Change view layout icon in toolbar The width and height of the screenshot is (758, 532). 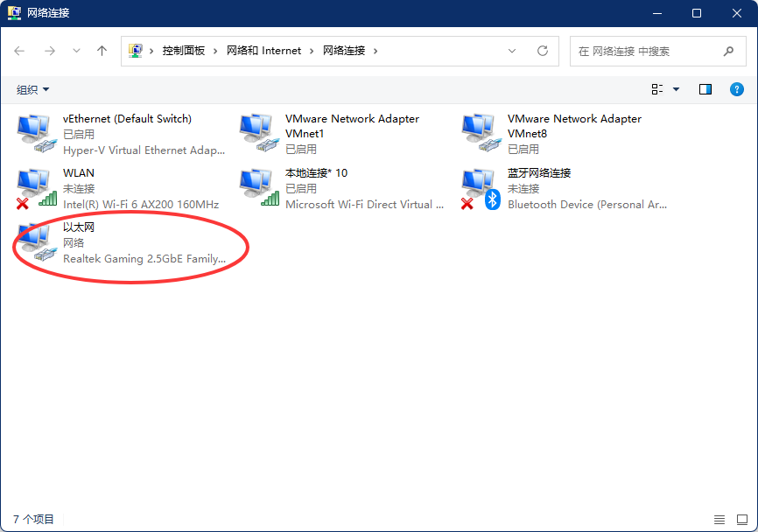point(657,89)
